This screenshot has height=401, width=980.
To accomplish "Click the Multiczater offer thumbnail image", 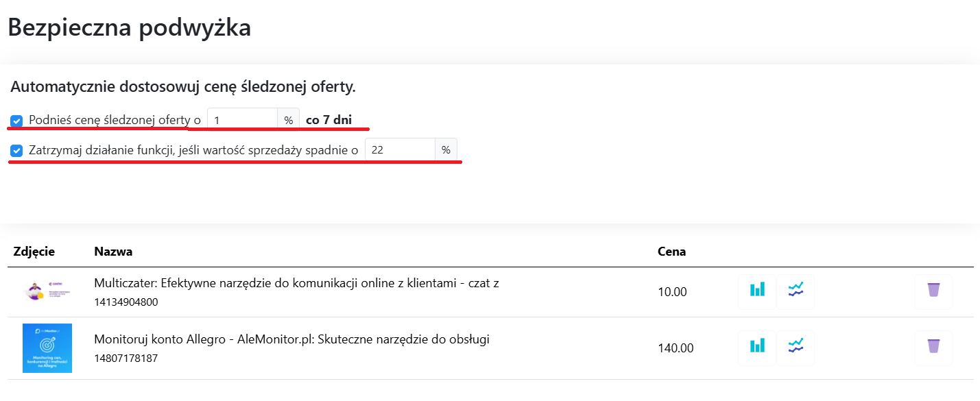I will 47,292.
